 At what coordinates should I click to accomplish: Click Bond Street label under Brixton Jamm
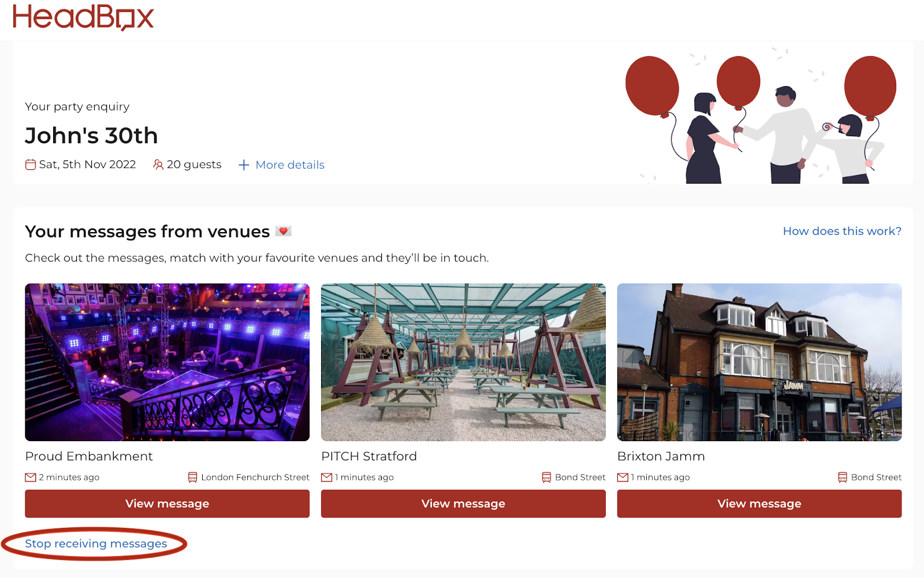pyautogui.click(x=876, y=478)
